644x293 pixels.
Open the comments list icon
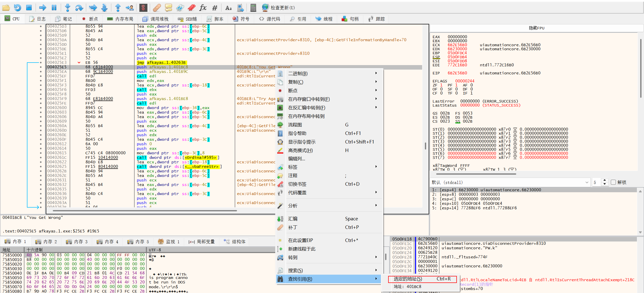point(168,8)
